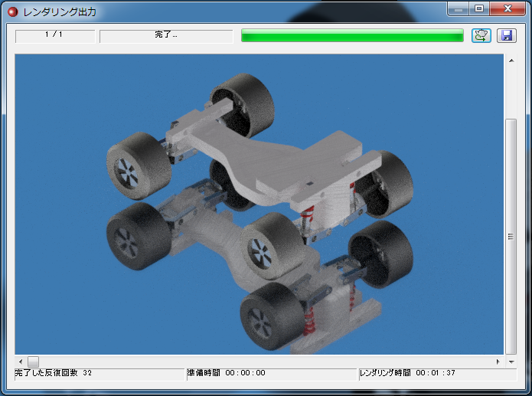Click the green rendering progress bar
The width and height of the screenshot is (532, 396).
352,35
